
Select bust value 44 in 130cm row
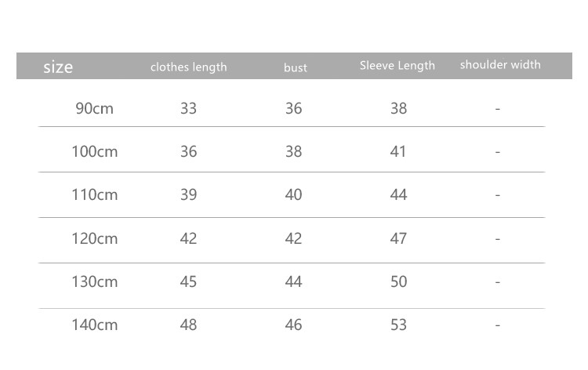pyautogui.click(x=293, y=281)
